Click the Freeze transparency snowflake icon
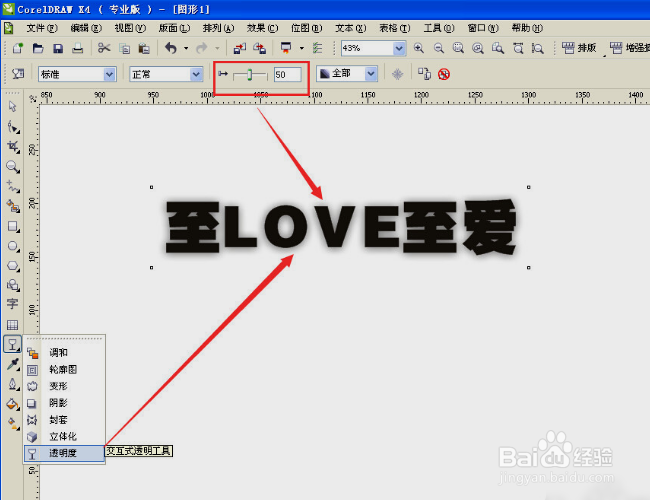Viewport: 650px width, 500px height. (397, 74)
